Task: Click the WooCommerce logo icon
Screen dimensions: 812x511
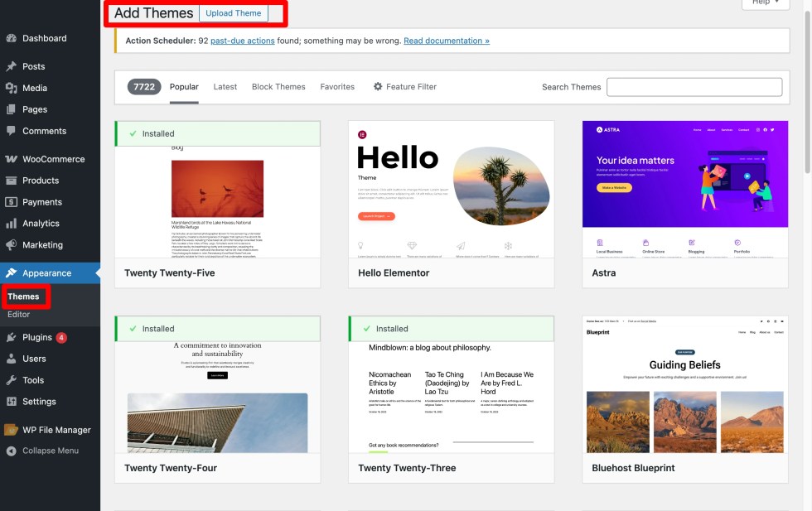Action: (11, 159)
